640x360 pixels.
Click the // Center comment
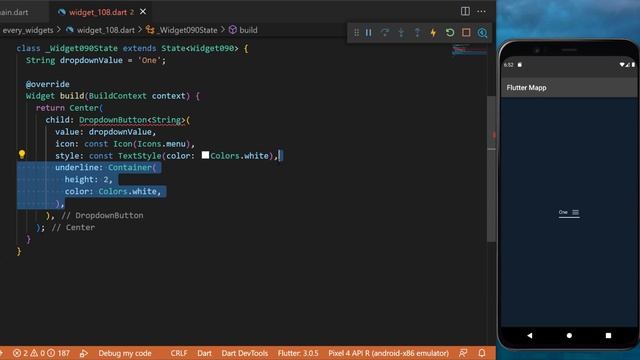73,227
